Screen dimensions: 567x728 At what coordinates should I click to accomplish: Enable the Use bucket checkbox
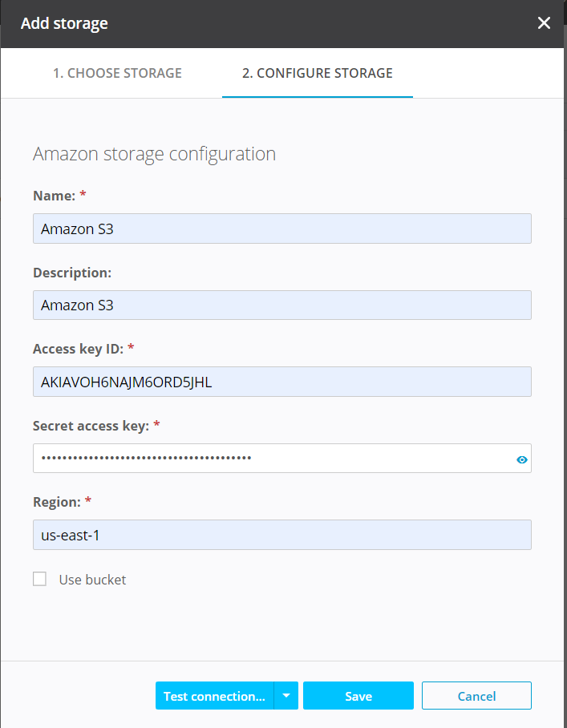click(39, 579)
